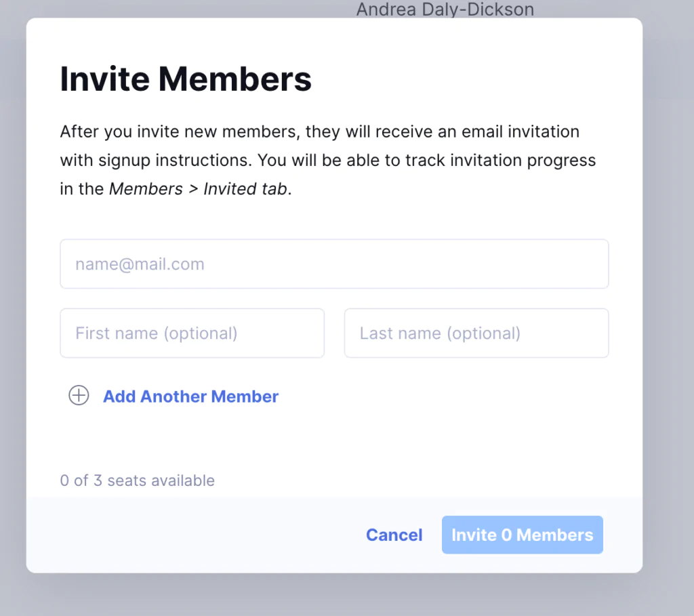The image size is (694, 616).
Task: Click Andrea Daly-Dickson name behind the dialog
Action: click(x=445, y=9)
